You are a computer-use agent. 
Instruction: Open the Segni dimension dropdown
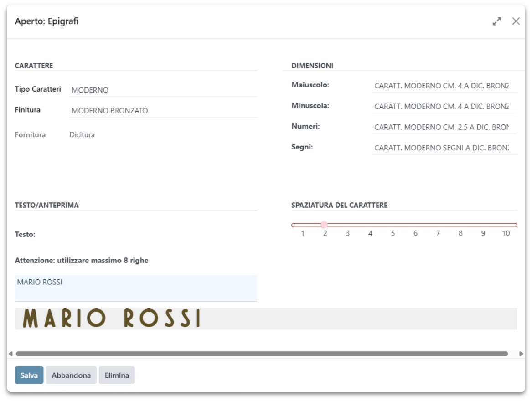point(444,148)
